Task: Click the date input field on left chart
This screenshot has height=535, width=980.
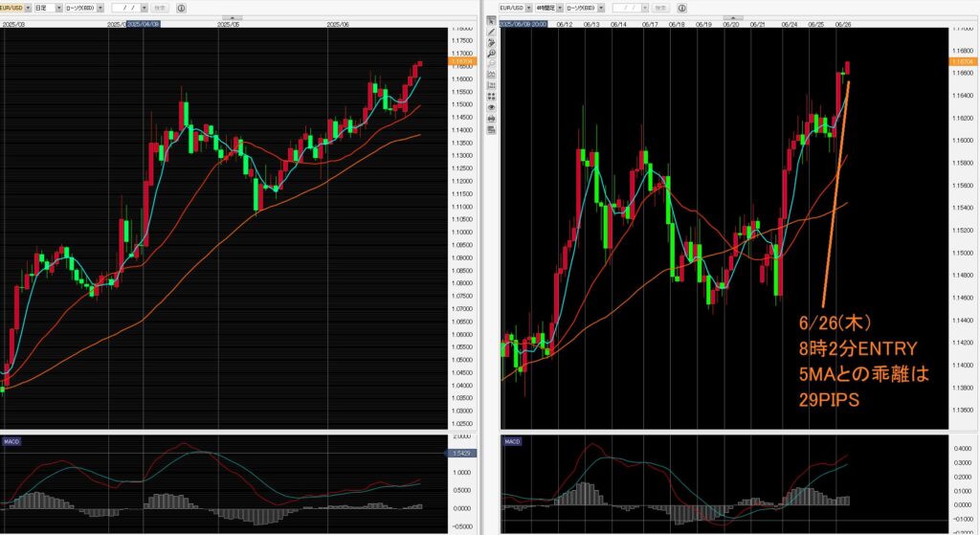Action: (127, 8)
